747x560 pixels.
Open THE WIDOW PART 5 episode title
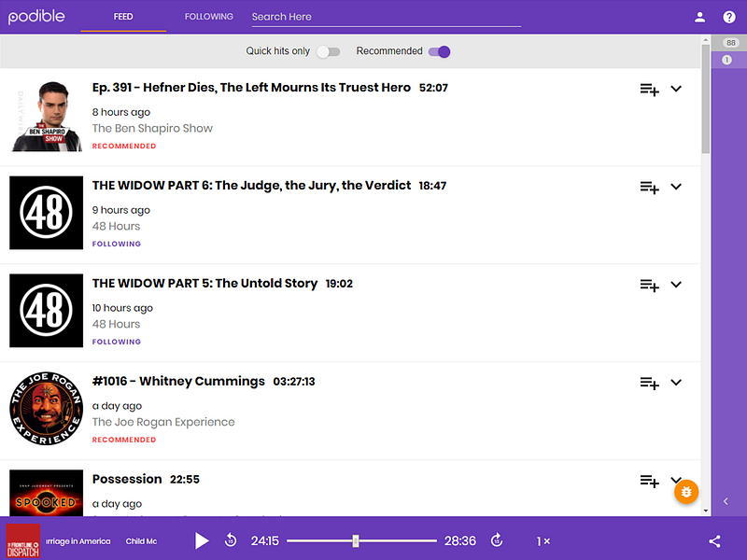coord(204,284)
